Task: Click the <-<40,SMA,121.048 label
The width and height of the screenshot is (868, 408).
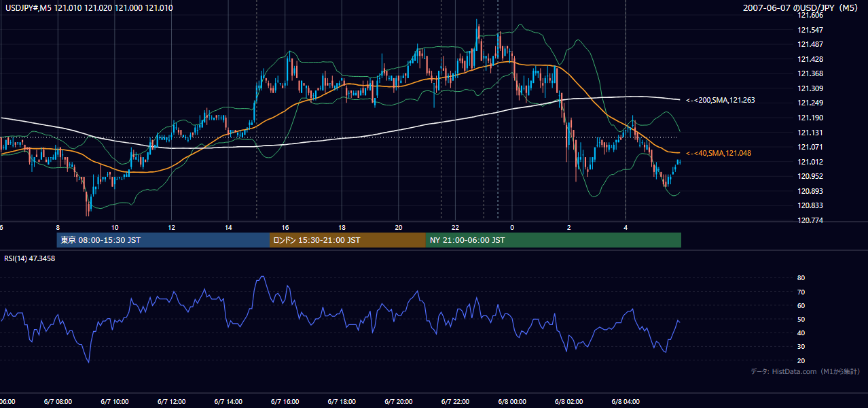Action: pos(719,154)
